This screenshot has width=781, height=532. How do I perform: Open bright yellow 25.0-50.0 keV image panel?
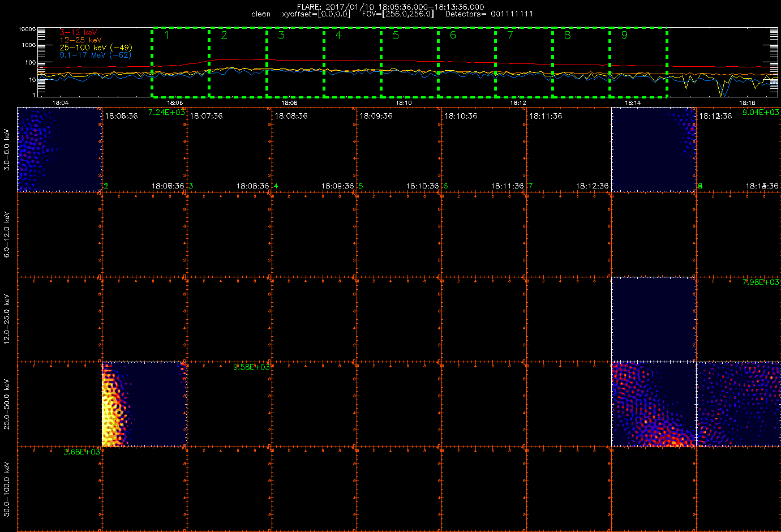(144, 404)
